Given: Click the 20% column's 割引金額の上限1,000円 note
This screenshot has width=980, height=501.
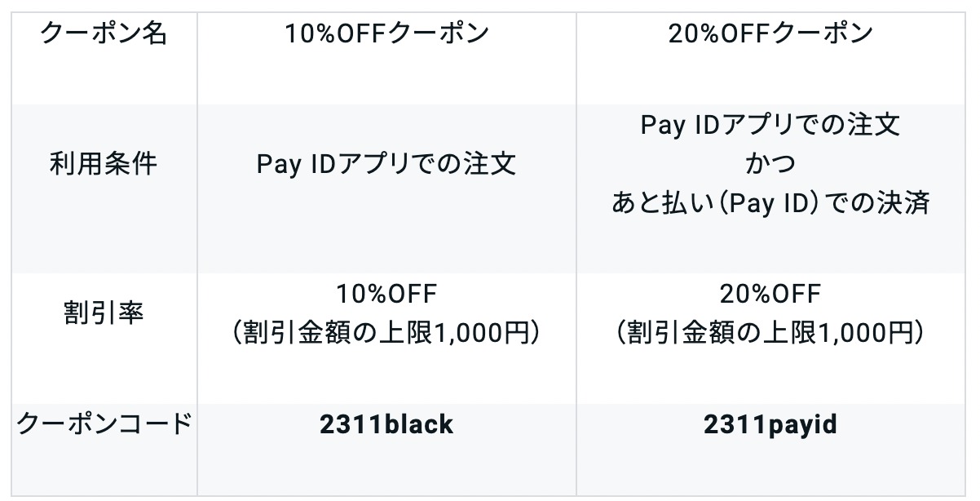Looking at the screenshot, I should (x=770, y=332).
